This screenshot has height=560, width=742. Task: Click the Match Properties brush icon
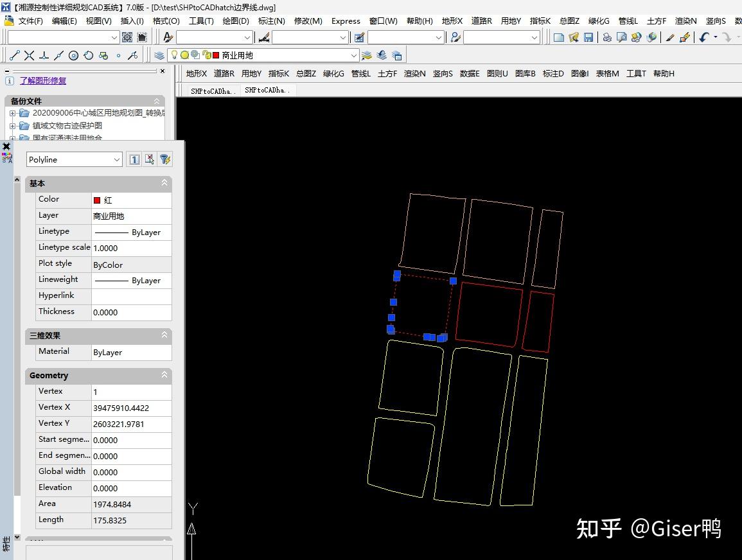(670, 38)
